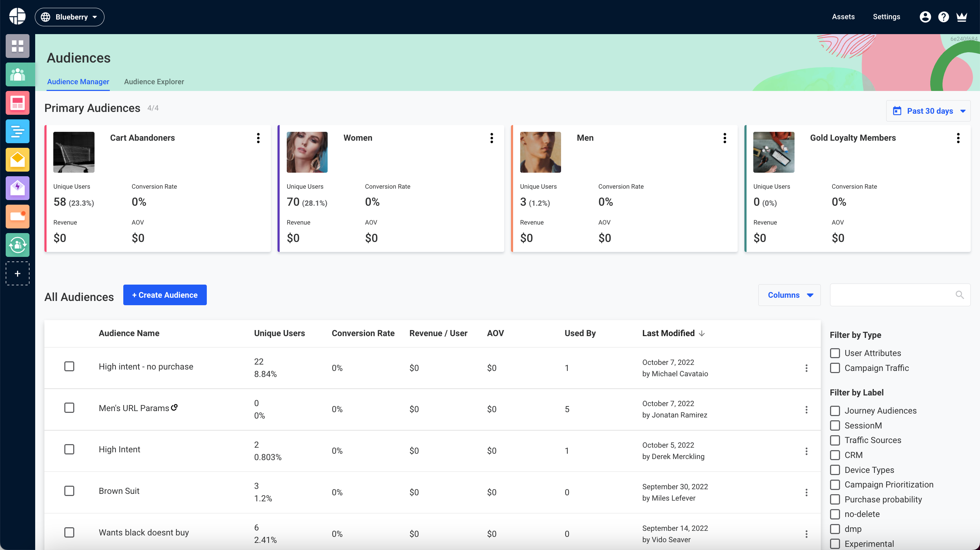Viewport: 980px width, 550px height.
Task: Open row menu for Brown Suit
Action: tap(807, 492)
